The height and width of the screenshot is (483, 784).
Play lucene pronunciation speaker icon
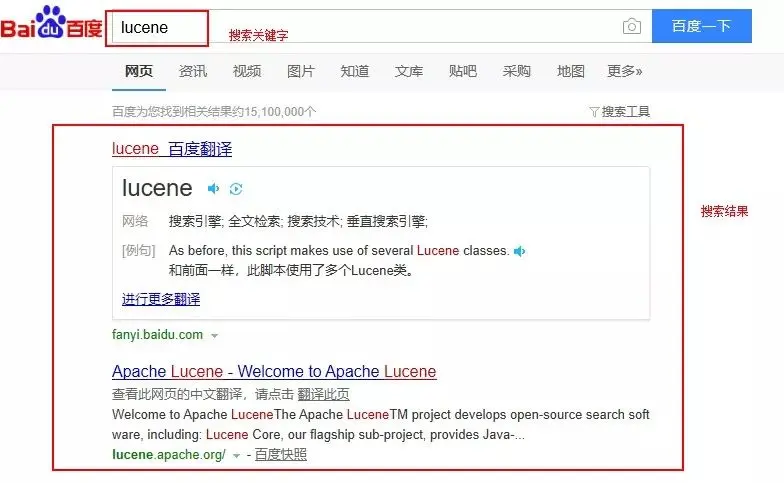tap(214, 188)
